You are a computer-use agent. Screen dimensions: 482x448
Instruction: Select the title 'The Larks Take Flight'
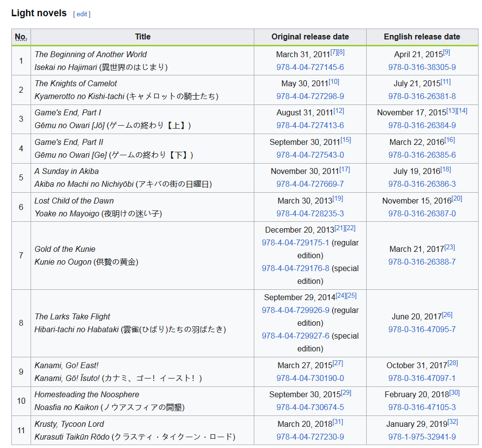coord(72,317)
